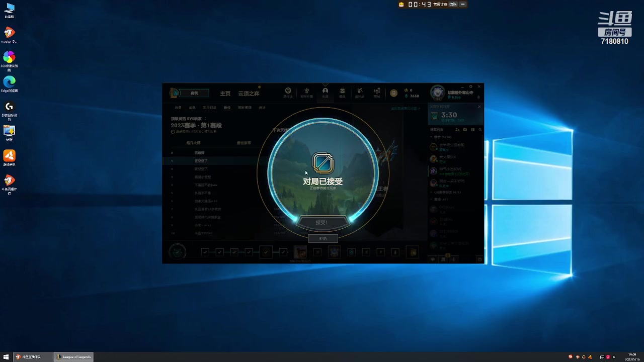Screen dimensions: 644x362
Task: Open the 通行证 pass icon
Action: [288, 93]
